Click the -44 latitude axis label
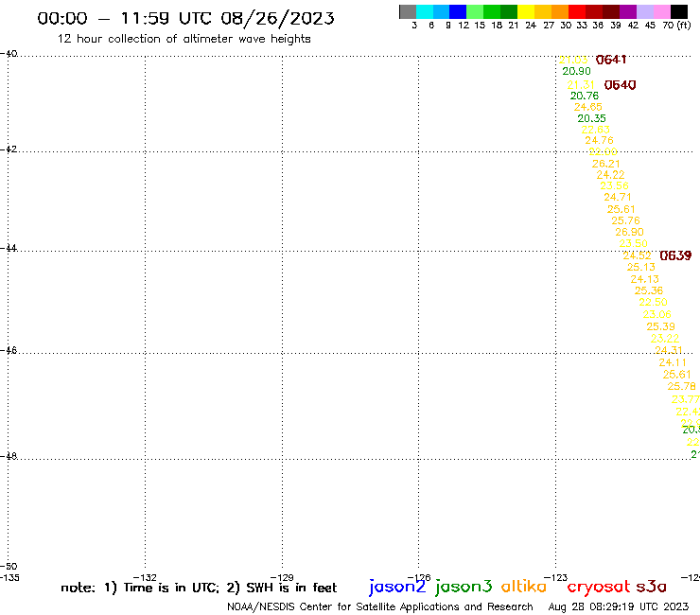This screenshot has width=700, height=615. (9, 248)
